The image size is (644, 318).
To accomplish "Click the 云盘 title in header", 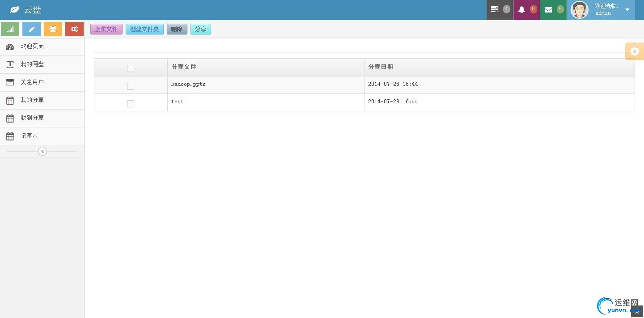I will 32,10.
